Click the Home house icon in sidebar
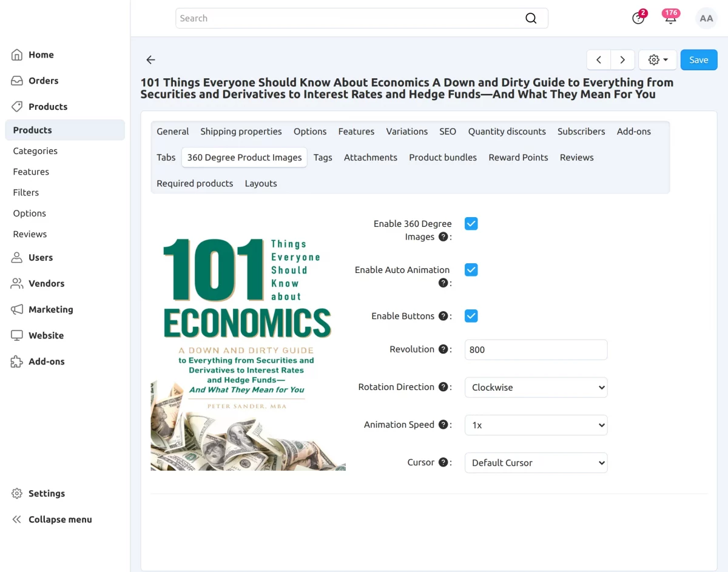Screen dimensions: 728x572 tap(17, 55)
